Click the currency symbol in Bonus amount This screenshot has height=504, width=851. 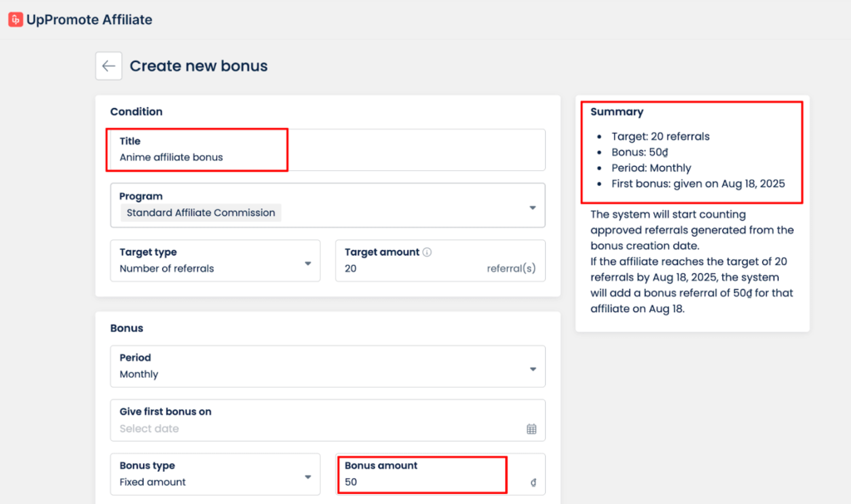(533, 482)
